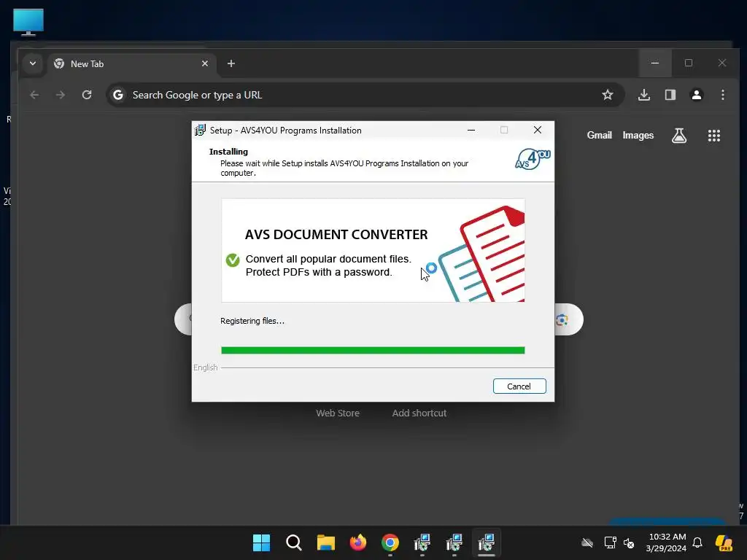Open Windows taskbar search
The image size is (747, 560).
294,542
